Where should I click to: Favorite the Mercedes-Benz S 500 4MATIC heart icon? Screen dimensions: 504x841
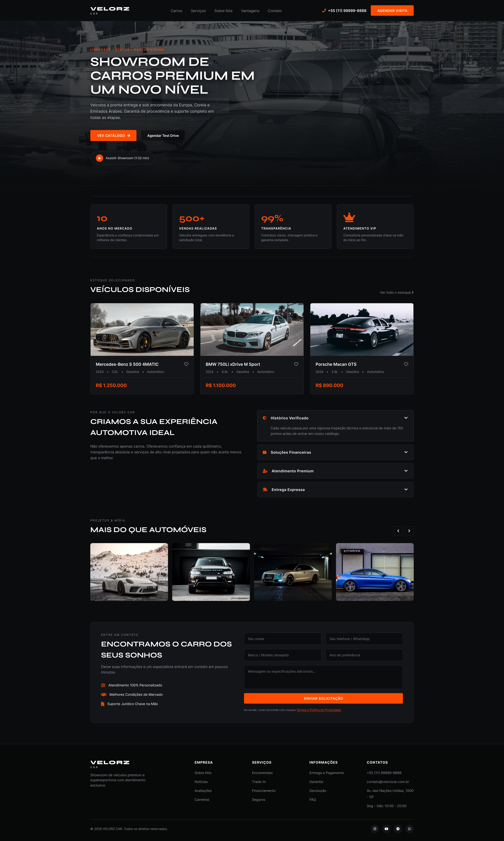[x=186, y=364]
